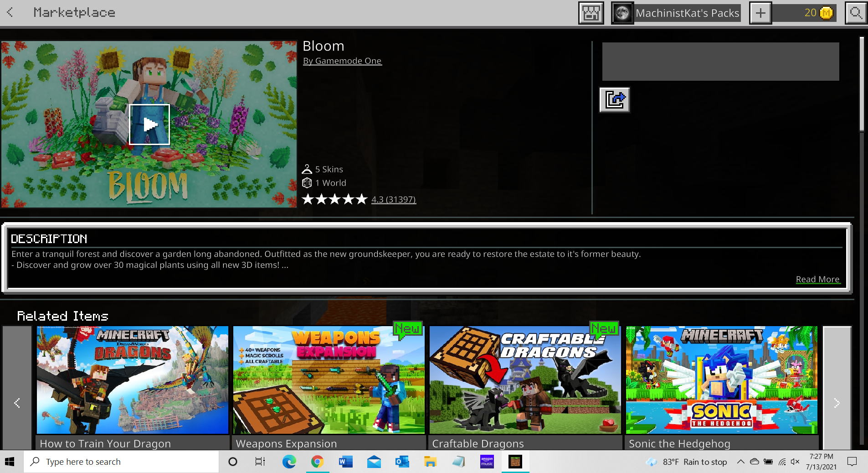This screenshot has height=473, width=868.
Task: Open Task View
Action: pos(260,462)
